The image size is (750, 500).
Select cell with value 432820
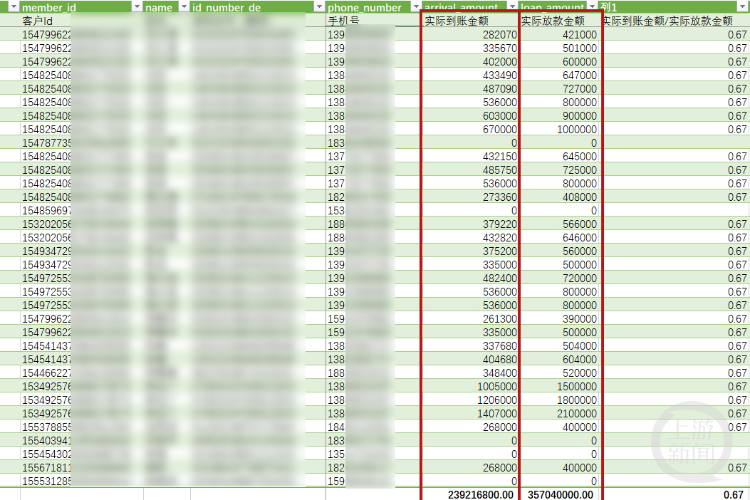[x=470, y=237]
